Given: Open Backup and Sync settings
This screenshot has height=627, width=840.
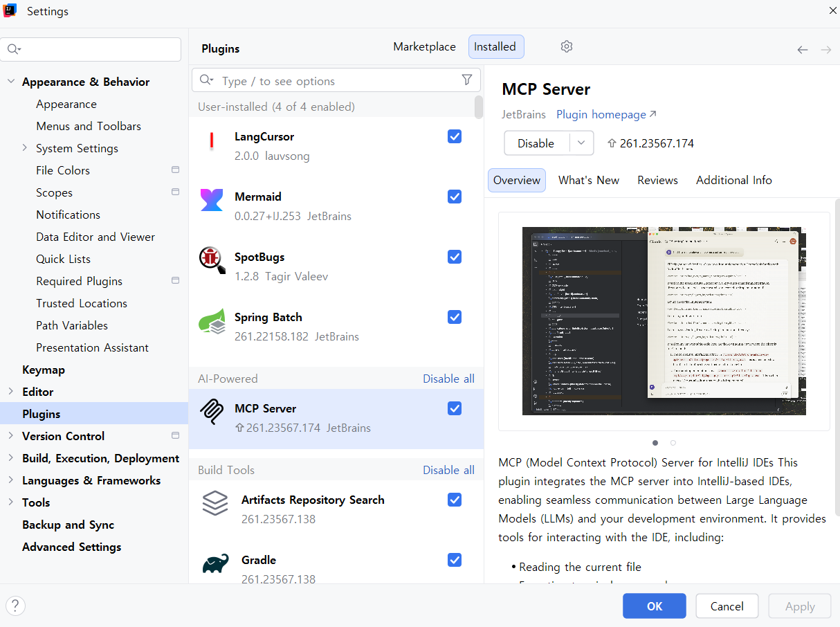Looking at the screenshot, I should 68,525.
